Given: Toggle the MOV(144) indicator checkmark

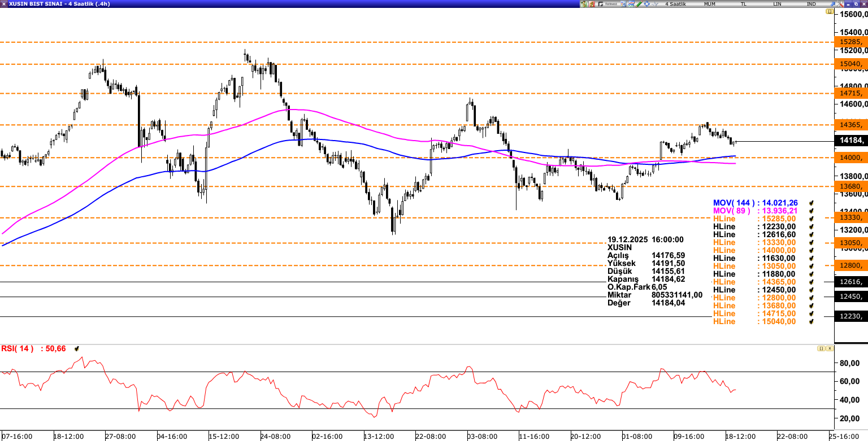Looking at the screenshot, I should pos(811,203).
